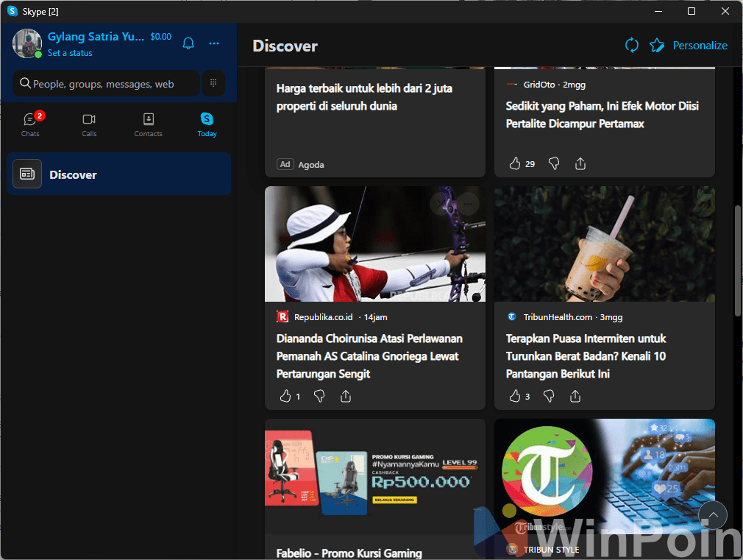Click scroll-to-top arrow button

712,515
